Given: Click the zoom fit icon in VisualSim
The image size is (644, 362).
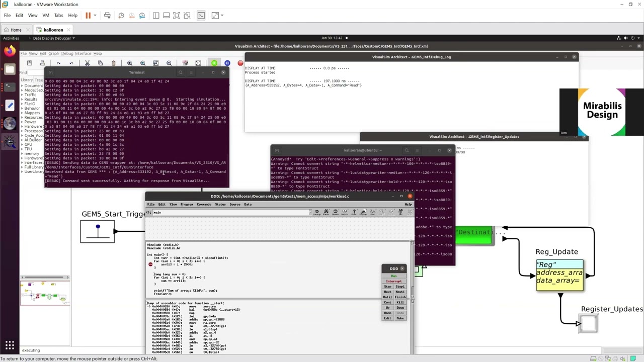Looking at the screenshot, I should pyautogui.click(x=156, y=63).
